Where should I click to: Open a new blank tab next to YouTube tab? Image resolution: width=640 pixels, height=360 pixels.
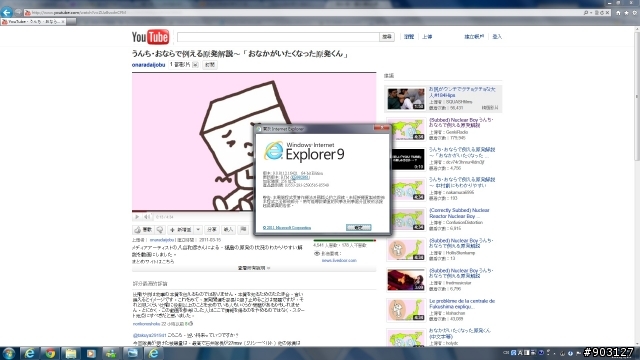point(71,22)
